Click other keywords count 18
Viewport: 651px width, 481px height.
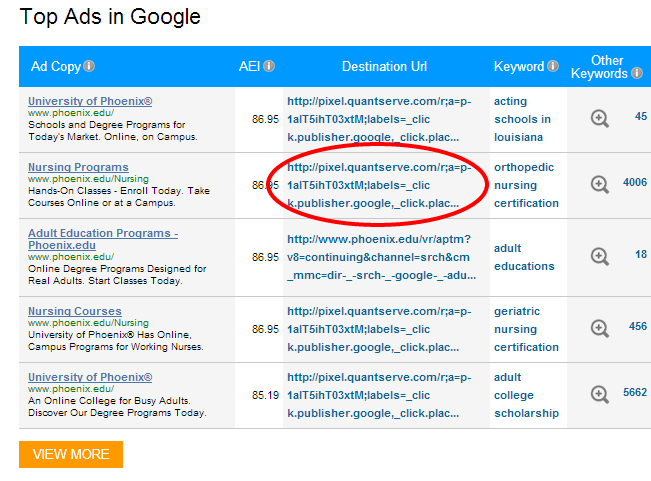click(641, 254)
